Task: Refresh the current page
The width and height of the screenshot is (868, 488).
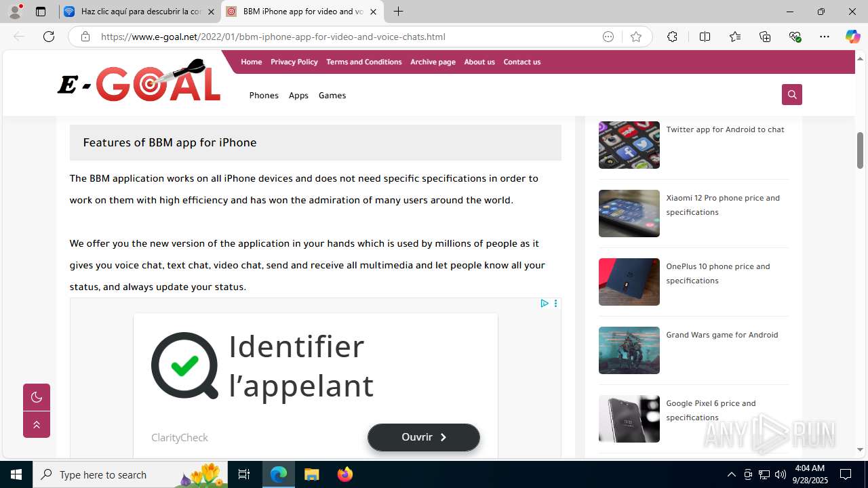Action: pyautogui.click(x=49, y=37)
